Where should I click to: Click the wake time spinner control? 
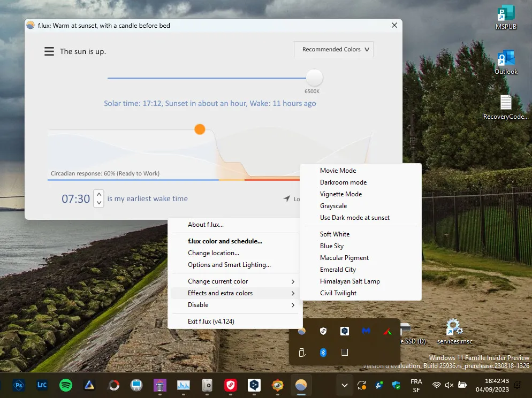pyautogui.click(x=98, y=198)
